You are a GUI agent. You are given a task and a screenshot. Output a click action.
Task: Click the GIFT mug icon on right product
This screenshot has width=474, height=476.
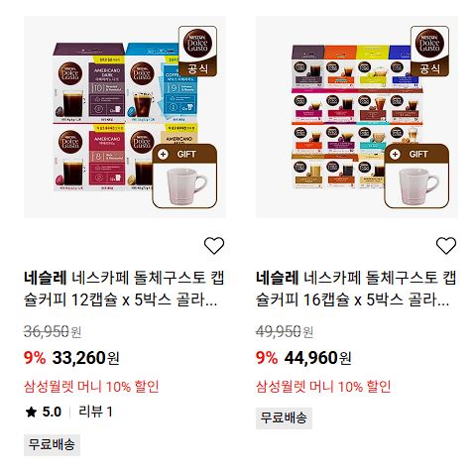tap(416, 176)
